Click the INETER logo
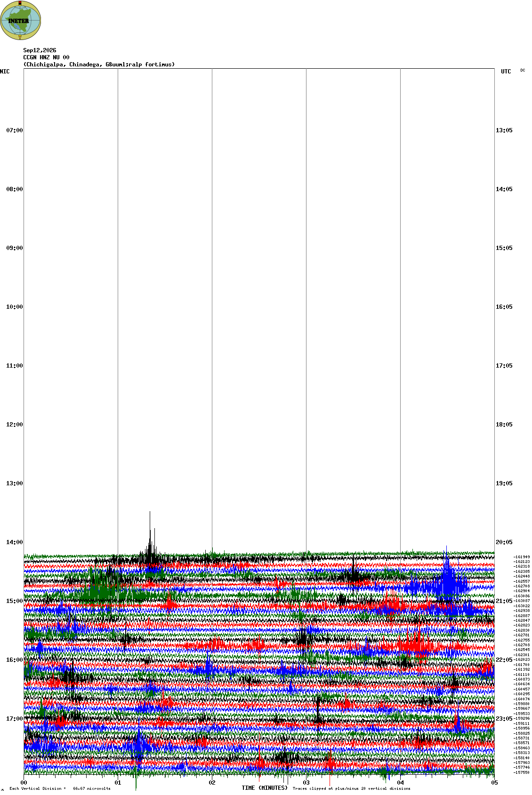 click(x=21, y=20)
